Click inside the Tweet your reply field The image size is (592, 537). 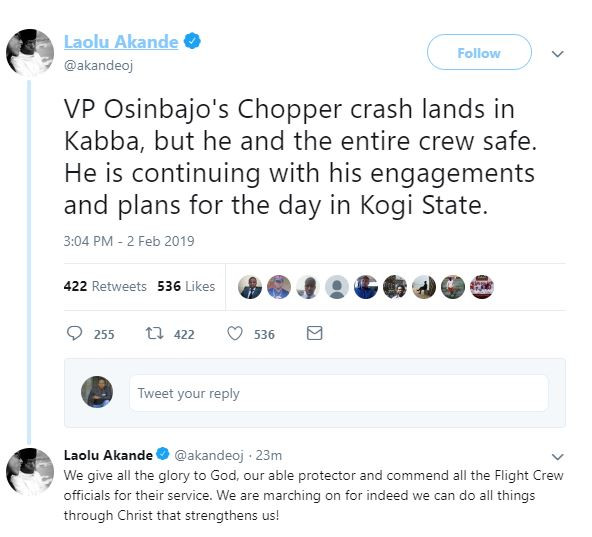click(339, 393)
